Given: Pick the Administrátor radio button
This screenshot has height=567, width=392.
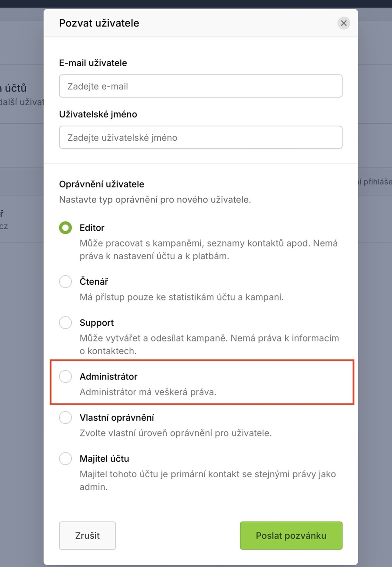Looking at the screenshot, I should coord(65,376).
